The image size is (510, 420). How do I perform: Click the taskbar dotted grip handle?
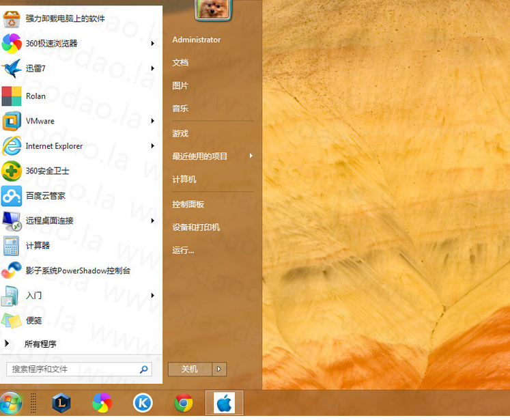point(33,403)
